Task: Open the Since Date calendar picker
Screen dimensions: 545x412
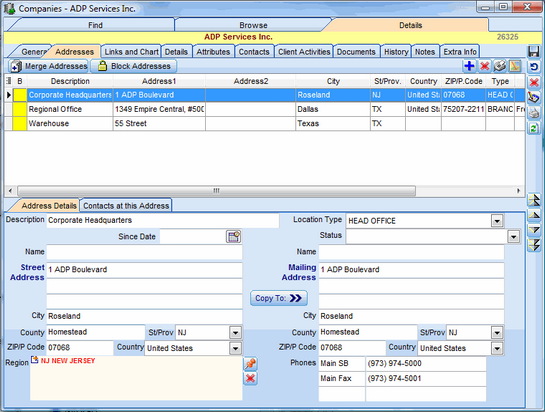Action: 234,236
